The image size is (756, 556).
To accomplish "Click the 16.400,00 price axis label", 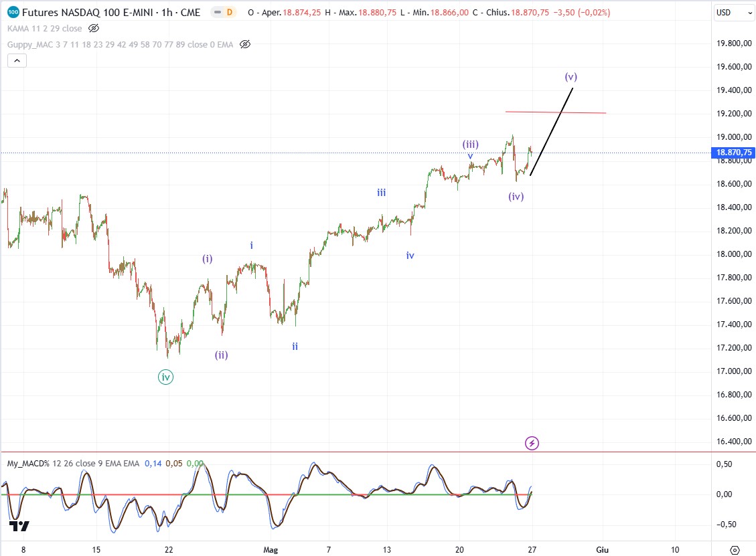I will pos(734,441).
